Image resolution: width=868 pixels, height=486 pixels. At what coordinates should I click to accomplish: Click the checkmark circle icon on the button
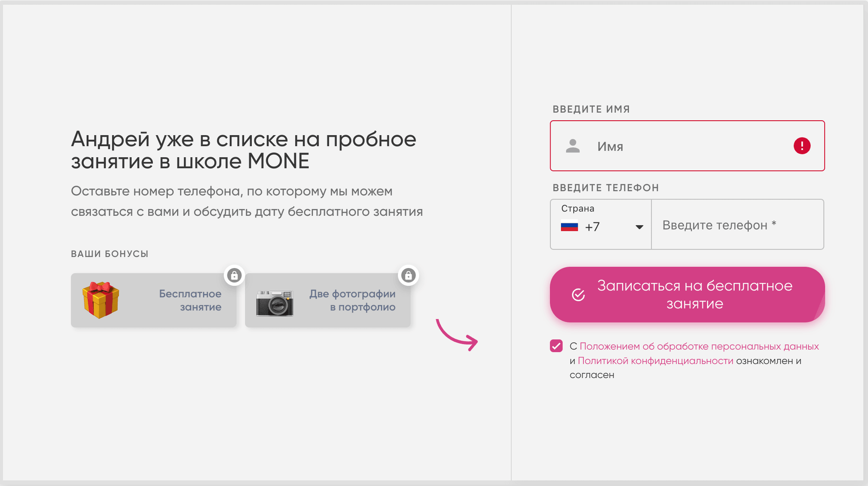pyautogui.click(x=578, y=295)
